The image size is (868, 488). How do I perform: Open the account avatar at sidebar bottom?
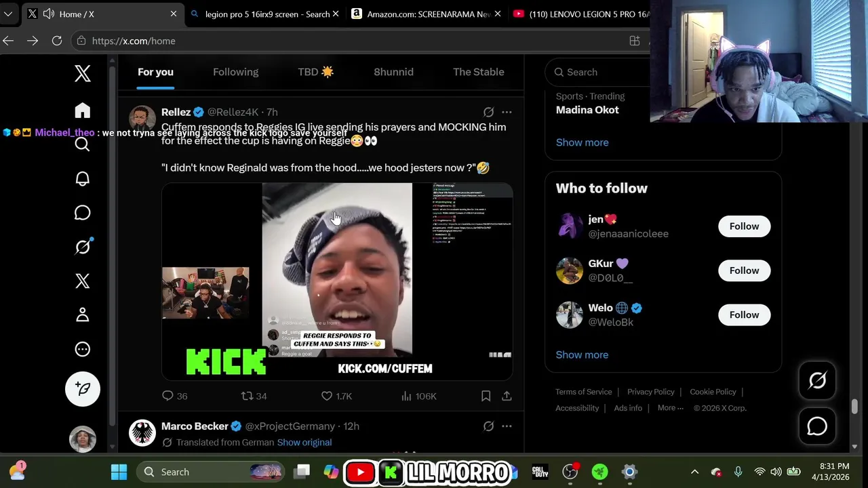[83, 439]
